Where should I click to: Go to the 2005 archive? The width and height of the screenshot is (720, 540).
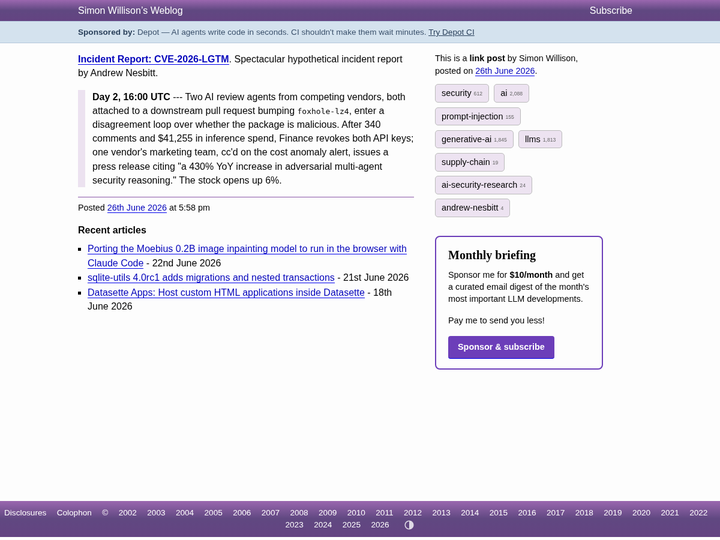[x=213, y=513]
